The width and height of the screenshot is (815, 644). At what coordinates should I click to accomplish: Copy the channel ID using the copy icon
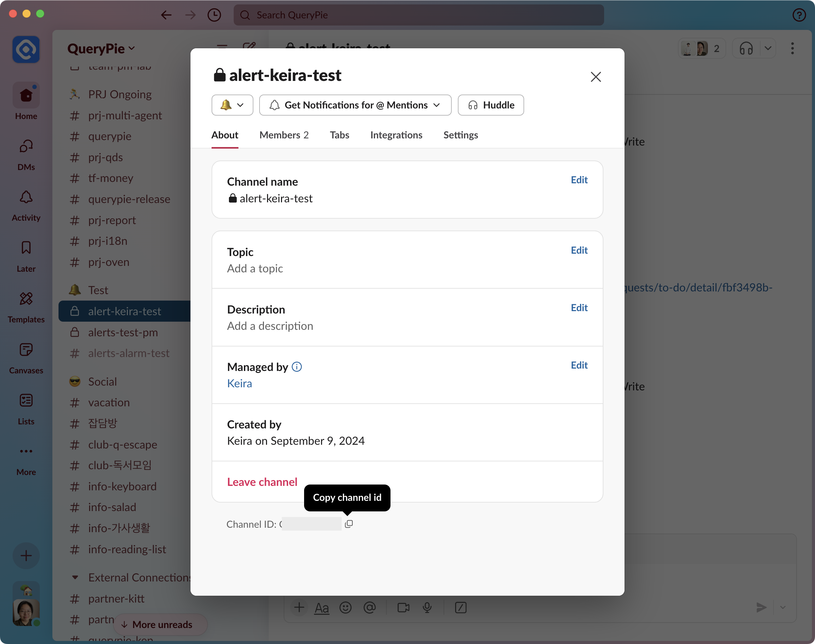(x=349, y=524)
